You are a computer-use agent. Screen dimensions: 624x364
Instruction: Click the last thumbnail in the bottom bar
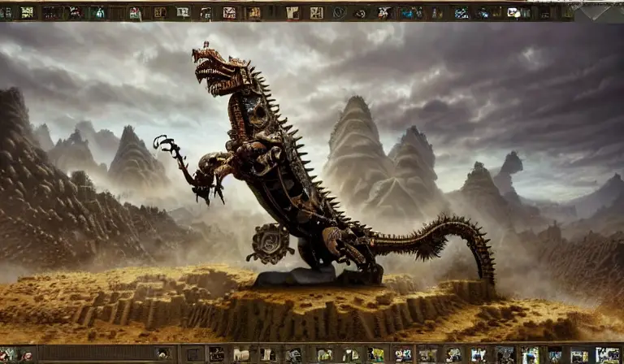point(607,354)
